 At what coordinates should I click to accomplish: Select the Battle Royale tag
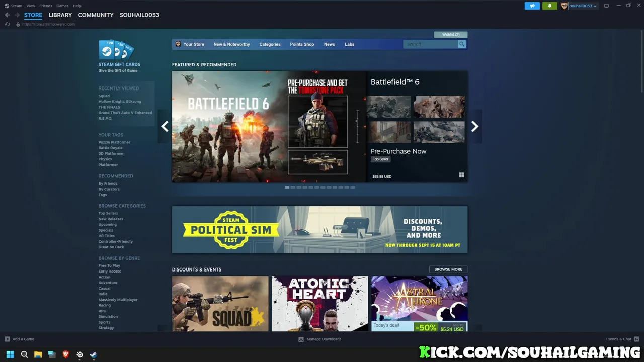tap(110, 148)
